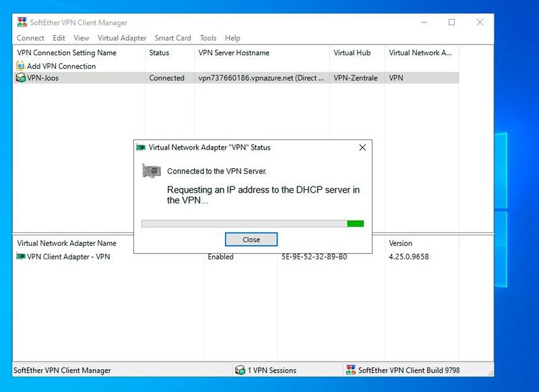Open the Help menu
Image resolution: width=539 pixels, height=392 pixels.
232,38
